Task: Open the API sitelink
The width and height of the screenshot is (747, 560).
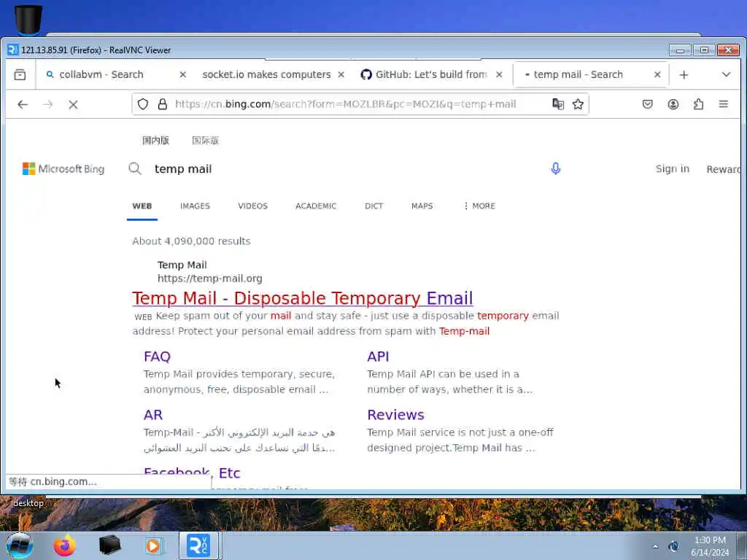Action: click(378, 357)
